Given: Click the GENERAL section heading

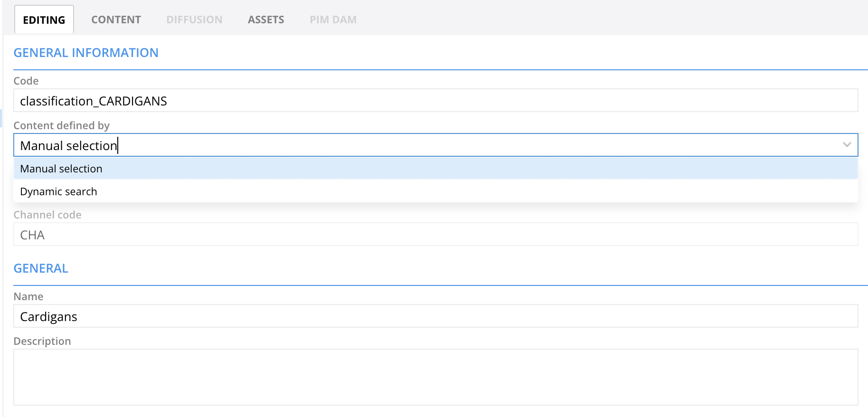Looking at the screenshot, I should (41, 268).
